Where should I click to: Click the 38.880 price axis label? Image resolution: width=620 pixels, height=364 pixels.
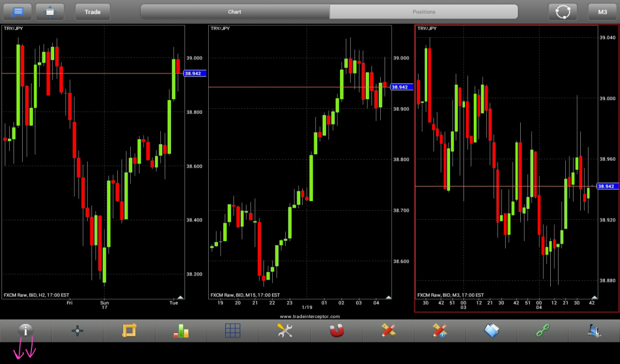[608, 280]
